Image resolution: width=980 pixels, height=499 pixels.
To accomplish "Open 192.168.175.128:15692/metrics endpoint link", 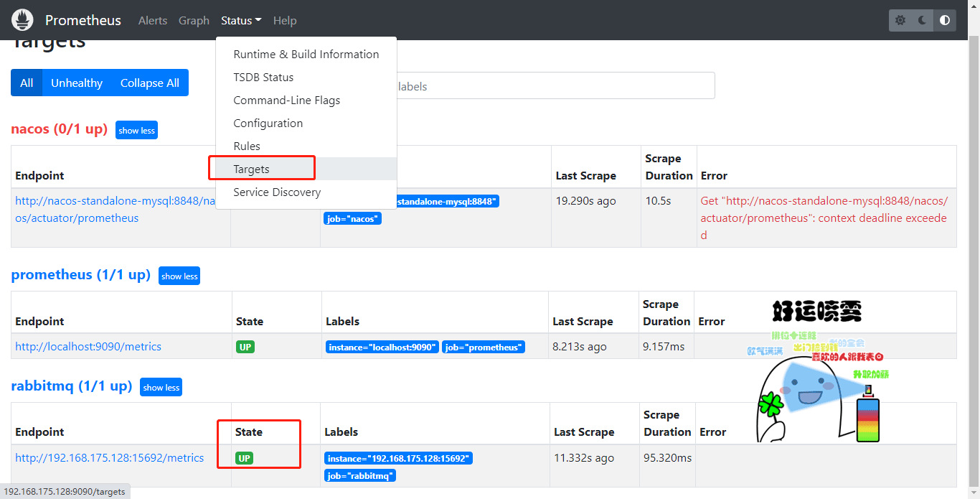I will click(x=110, y=457).
